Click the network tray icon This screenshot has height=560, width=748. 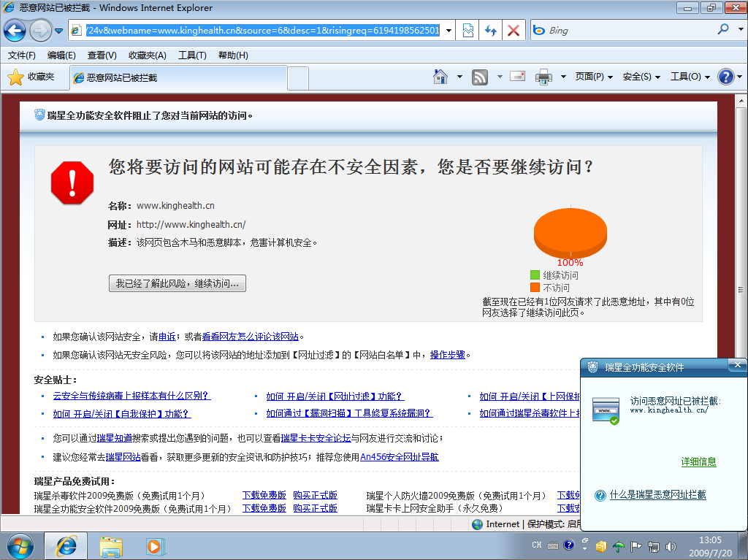tap(654, 547)
